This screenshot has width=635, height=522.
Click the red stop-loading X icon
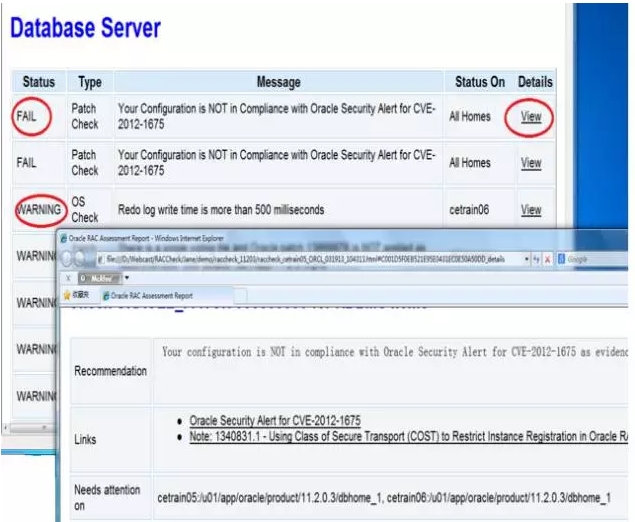548,260
